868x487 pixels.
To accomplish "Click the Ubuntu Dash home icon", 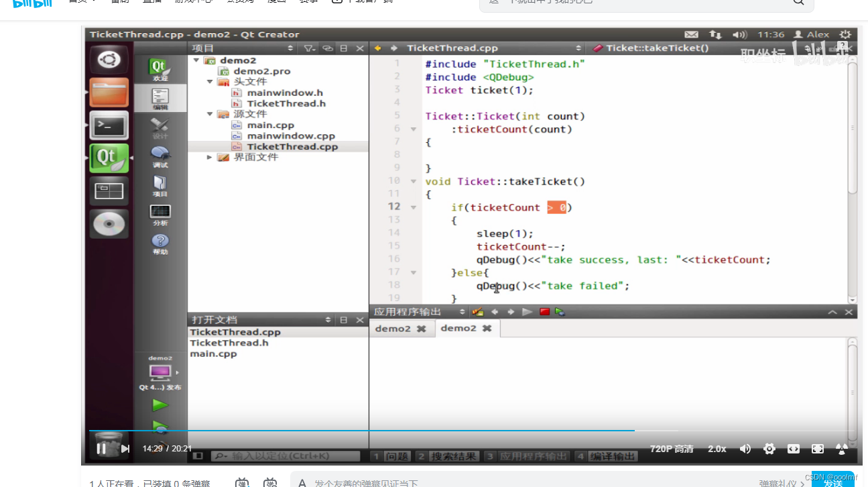I will click(109, 60).
